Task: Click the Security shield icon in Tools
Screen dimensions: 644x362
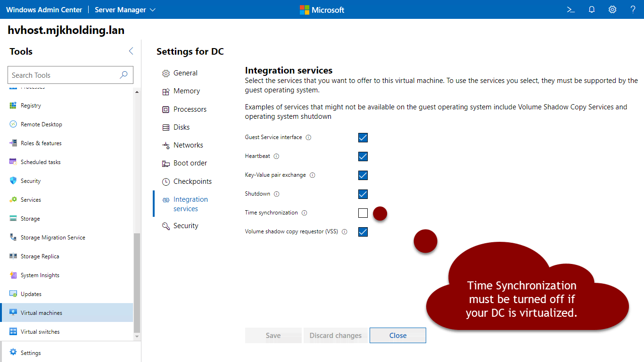Action: click(13, 181)
